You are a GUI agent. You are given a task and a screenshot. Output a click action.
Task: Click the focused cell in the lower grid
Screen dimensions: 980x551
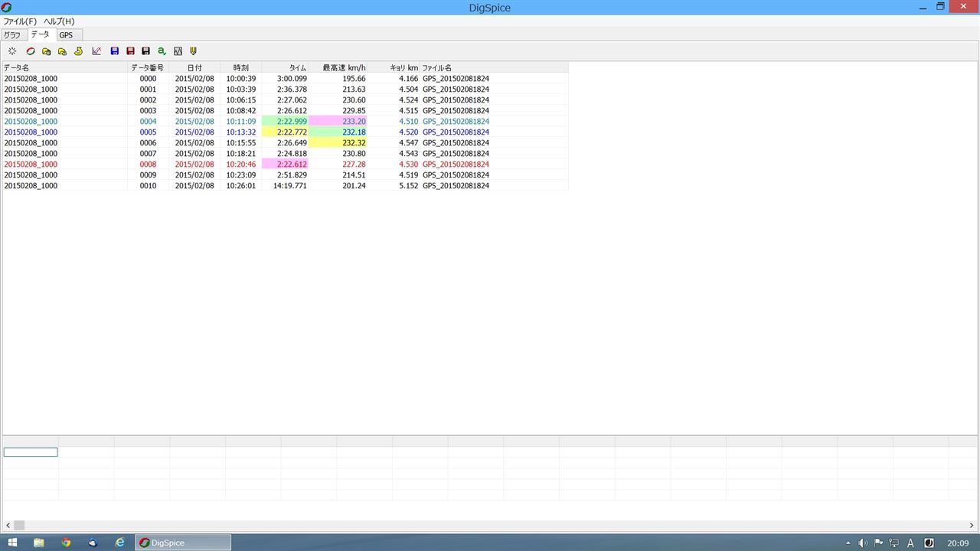[31, 452]
